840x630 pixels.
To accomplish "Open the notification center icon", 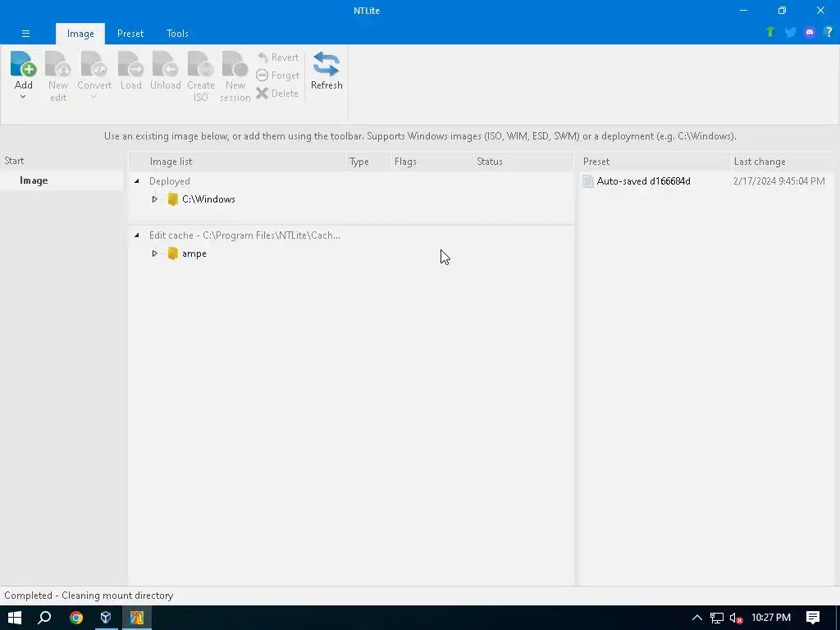I will 813,618.
